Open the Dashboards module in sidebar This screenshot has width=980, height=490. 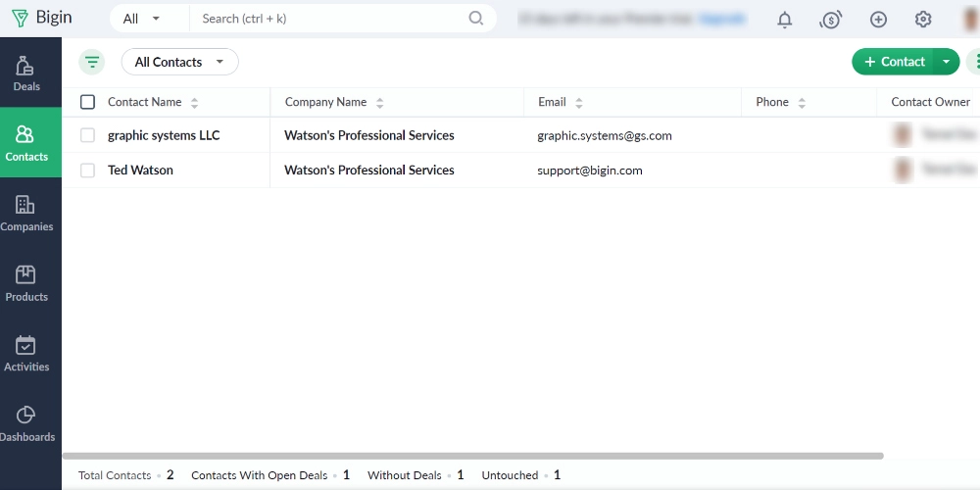point(26,423)
